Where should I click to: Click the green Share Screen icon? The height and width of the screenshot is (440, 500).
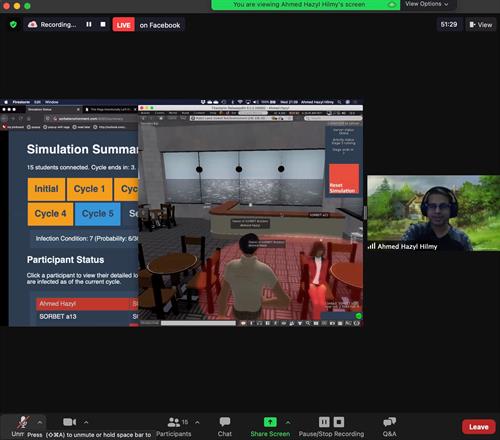270,422
